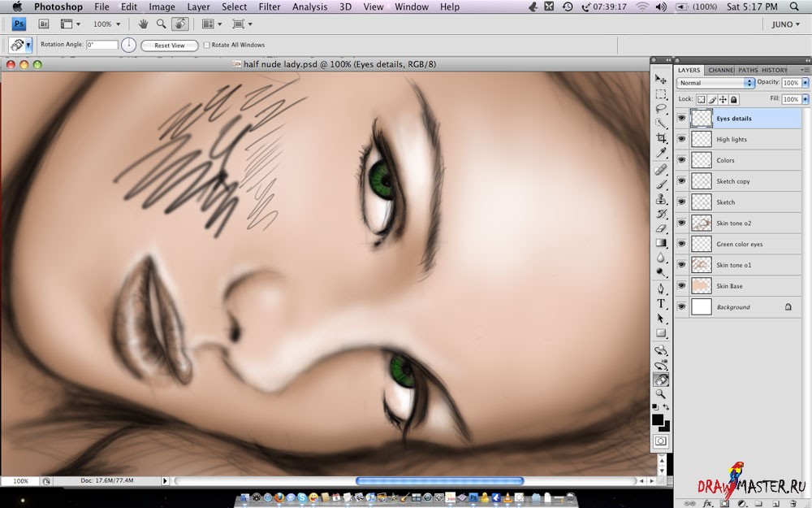The image size is (812, 508).
Task: Open the Layers panel options menu
Action: (x=805, y=70)
